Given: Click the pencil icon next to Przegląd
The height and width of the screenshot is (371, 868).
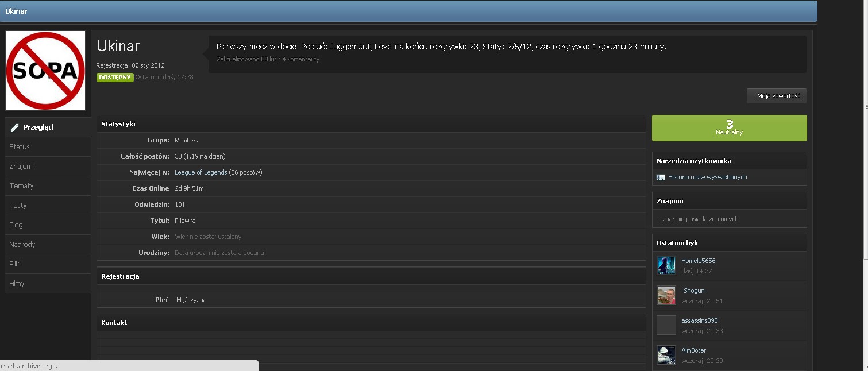Looking at the screenshot, I should tap(14, 127).
